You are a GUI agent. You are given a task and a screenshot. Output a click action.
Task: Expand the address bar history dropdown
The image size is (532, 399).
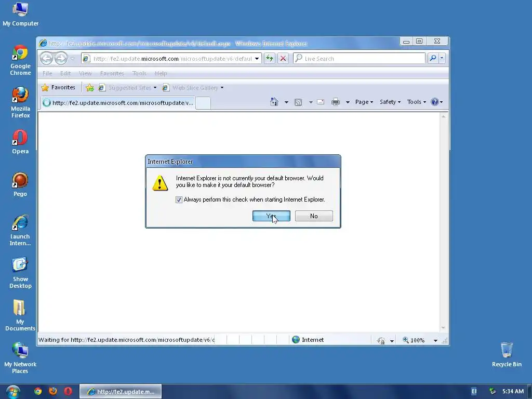[257, 59]
